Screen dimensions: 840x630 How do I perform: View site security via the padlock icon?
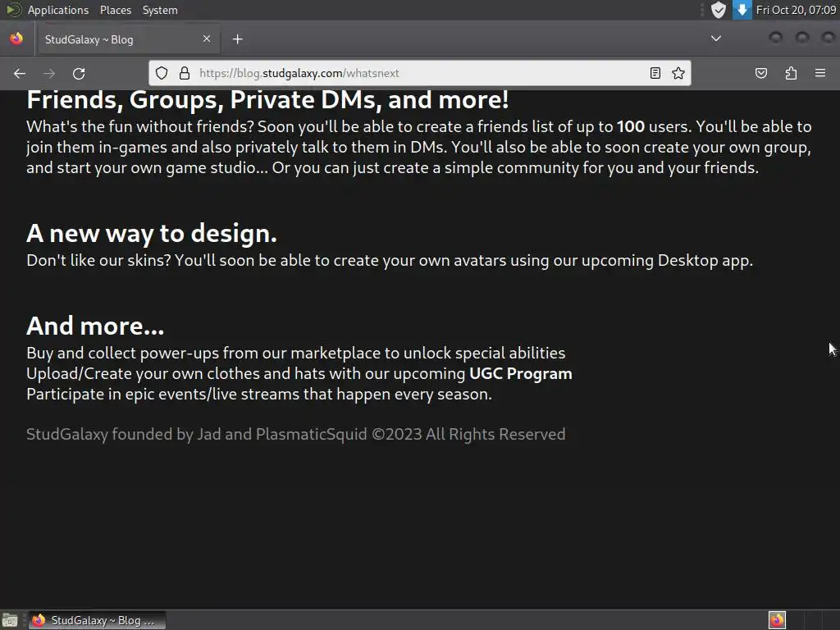click(185, 73)
